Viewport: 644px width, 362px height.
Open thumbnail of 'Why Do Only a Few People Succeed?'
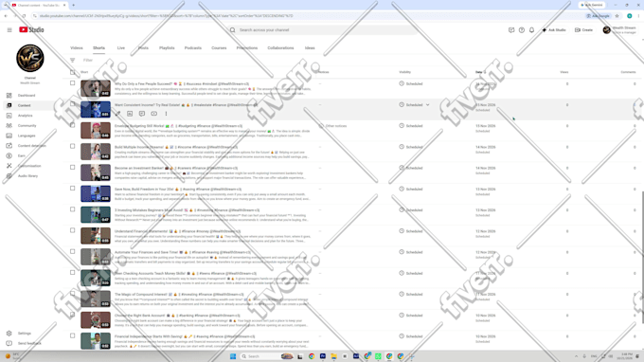[96, 88]
